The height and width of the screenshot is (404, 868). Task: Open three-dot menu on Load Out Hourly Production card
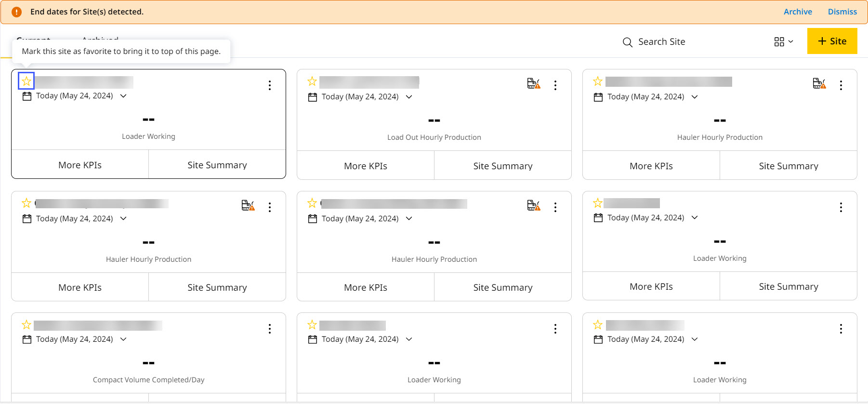(x=555, y=85)
